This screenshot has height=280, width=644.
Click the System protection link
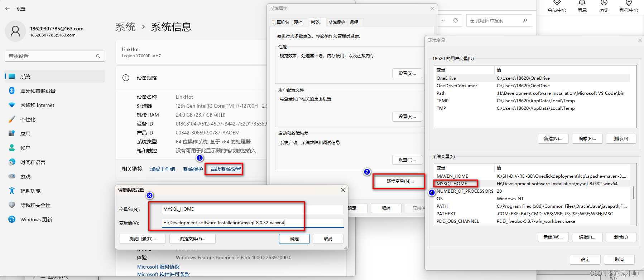point(193,169)
